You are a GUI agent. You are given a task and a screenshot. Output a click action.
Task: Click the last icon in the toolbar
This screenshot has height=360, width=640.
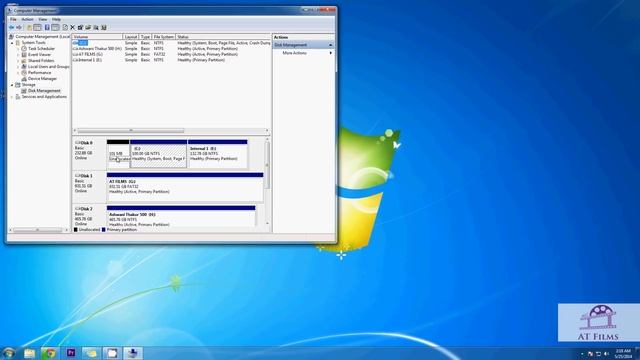pos(104,27)
